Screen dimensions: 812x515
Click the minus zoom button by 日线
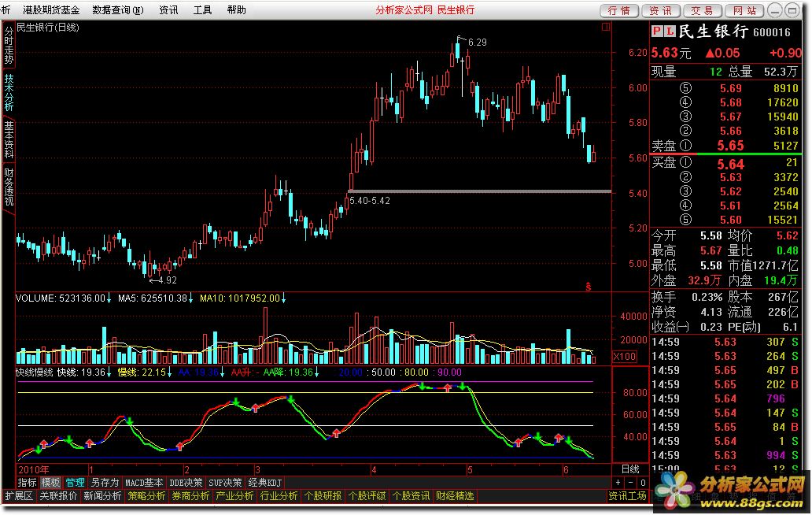tap(630, 483)
